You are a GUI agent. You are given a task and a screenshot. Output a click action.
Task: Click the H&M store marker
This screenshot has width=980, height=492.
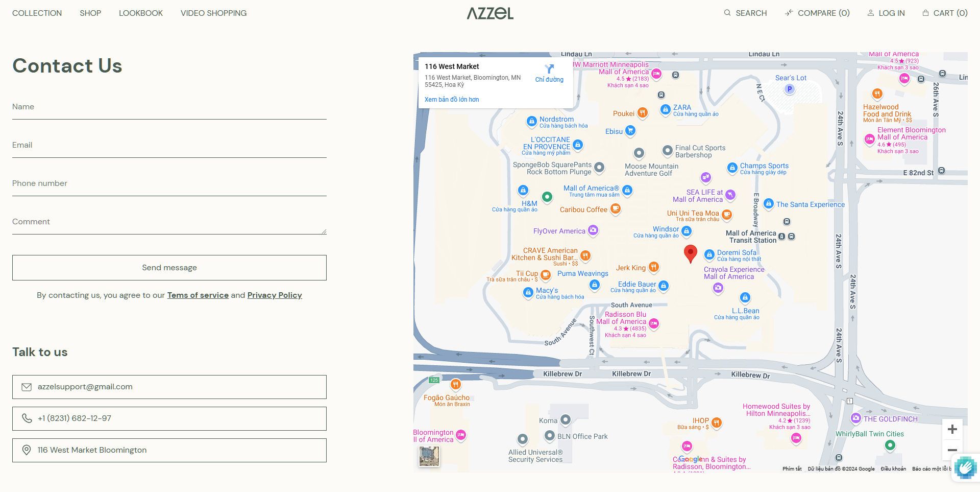coord(523,191)
